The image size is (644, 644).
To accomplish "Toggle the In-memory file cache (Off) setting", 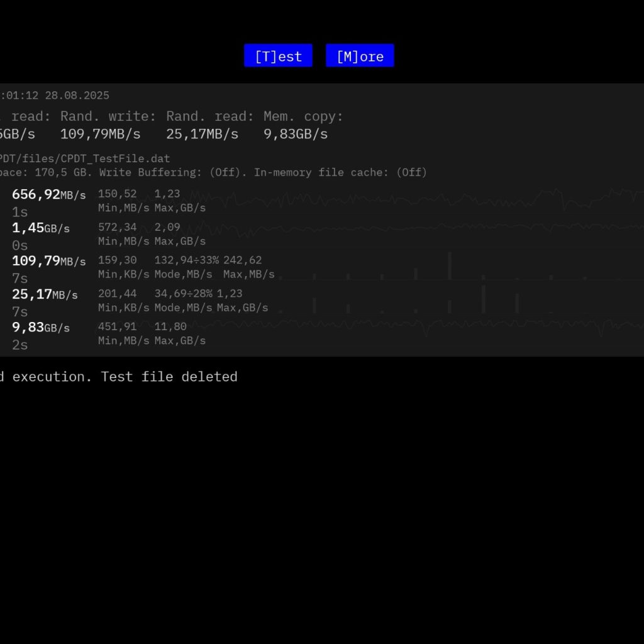I will point(340,172).
